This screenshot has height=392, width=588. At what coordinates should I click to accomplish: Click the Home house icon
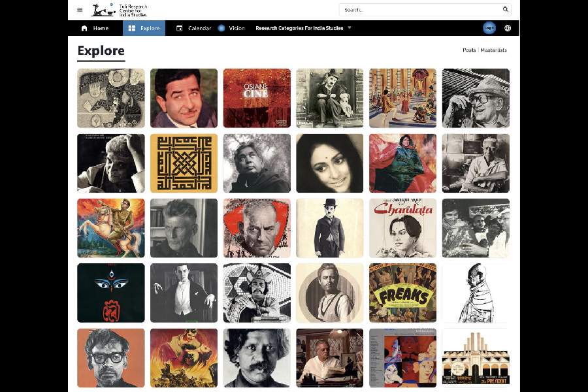pyautogui.click(x=84, y=28)
